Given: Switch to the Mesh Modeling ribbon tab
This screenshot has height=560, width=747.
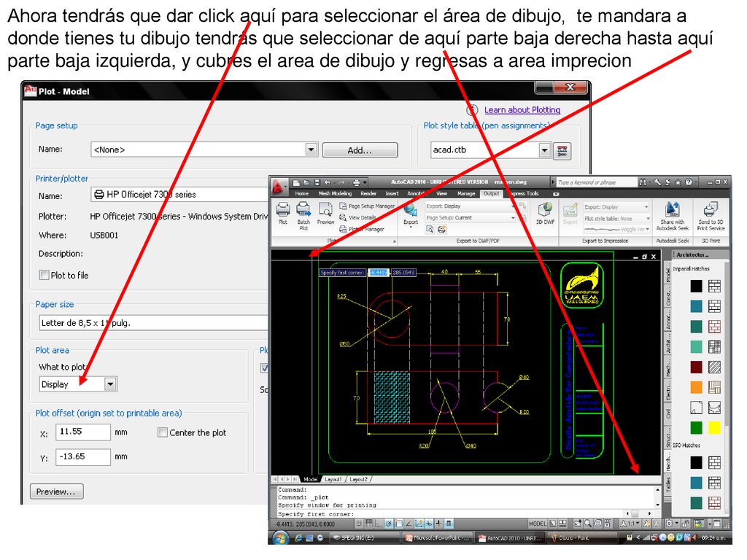Looking at the screenshot, I should pyautogui.click(x=335, y=193).
